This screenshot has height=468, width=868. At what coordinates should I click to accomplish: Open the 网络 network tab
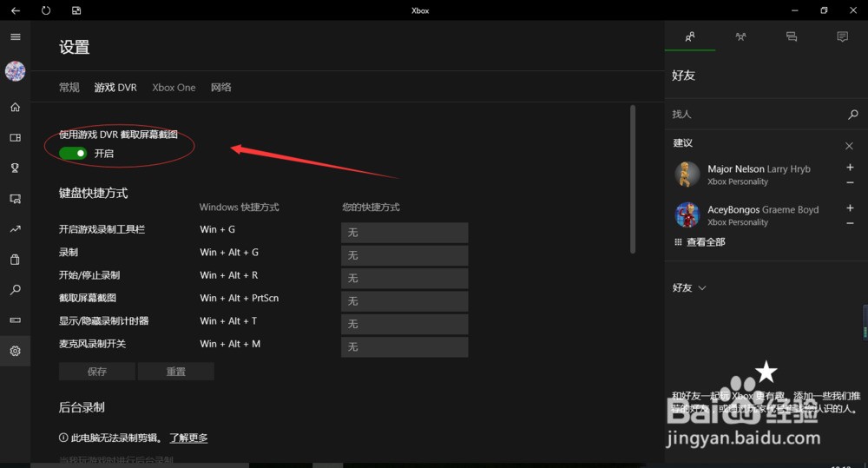(x=220, y=88)
